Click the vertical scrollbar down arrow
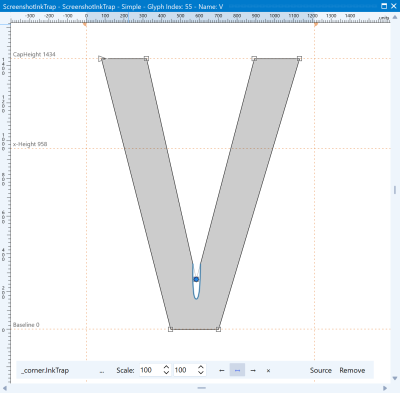This screenshot has width=400, height=393. [x=395, y=378]
